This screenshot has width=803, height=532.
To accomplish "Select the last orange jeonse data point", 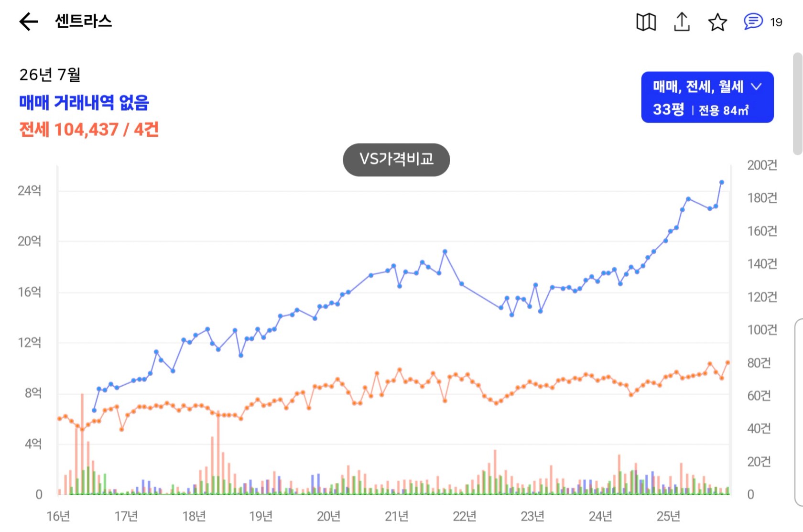I will pyautogui.click(x=727, y=363).
